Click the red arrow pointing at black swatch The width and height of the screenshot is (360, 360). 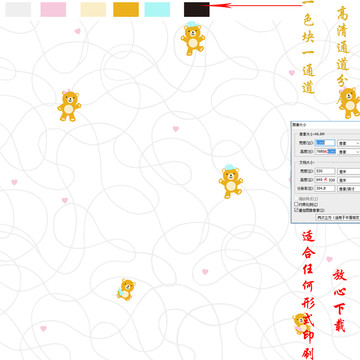coord(256,5)
